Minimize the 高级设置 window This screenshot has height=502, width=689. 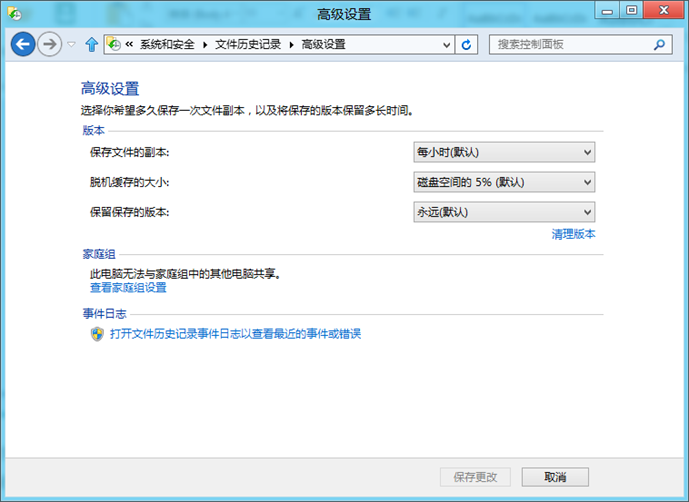[607, 11]
